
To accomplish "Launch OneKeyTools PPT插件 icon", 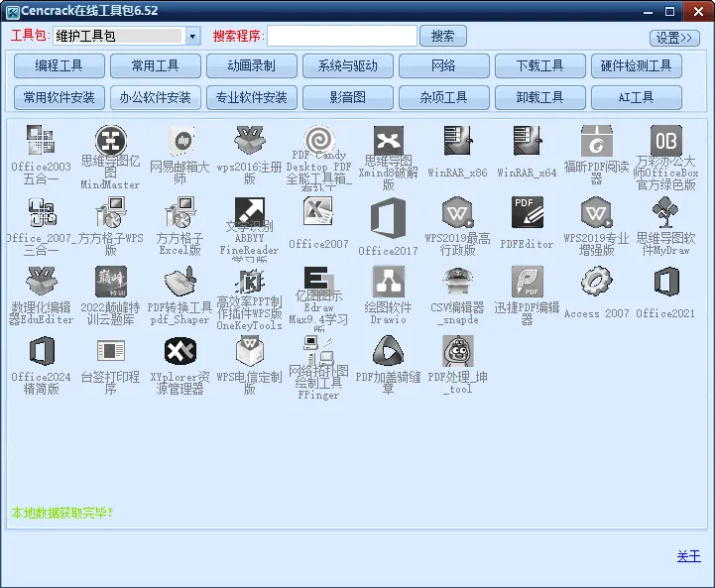I will tap(249, 282).
